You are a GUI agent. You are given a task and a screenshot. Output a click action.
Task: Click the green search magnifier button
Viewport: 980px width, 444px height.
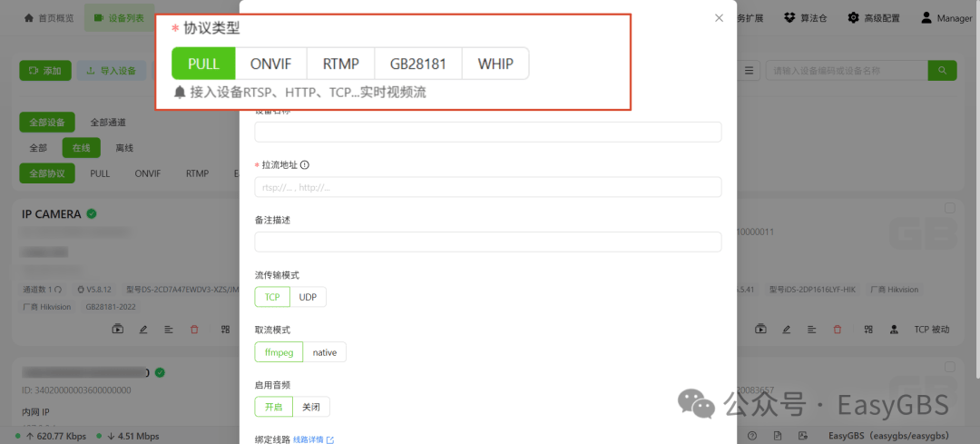tap(942, 71)
